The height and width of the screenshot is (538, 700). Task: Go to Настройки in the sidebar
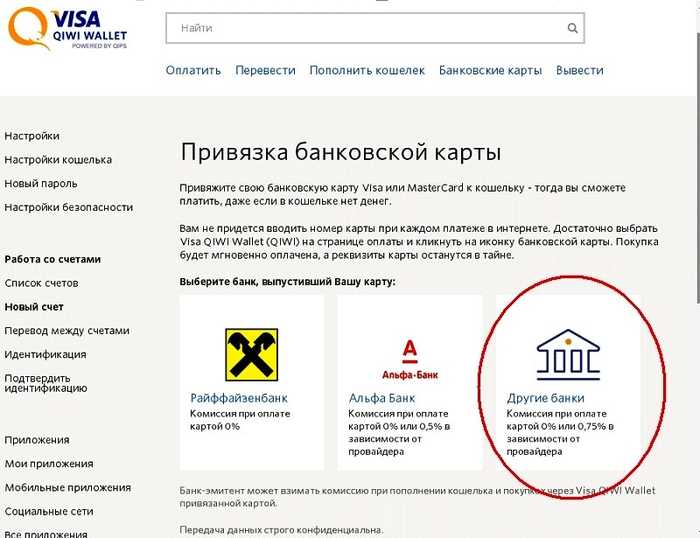[32, 136]
